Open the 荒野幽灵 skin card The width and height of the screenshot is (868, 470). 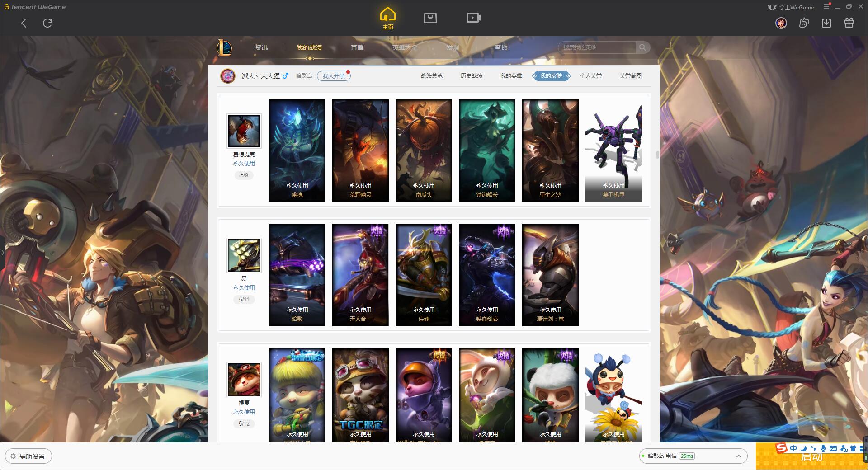click(360, 150)
